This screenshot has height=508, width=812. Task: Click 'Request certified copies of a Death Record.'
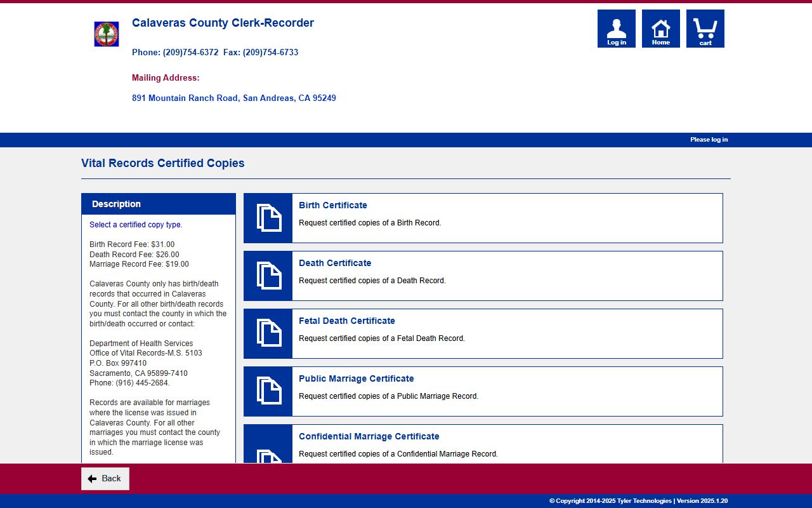(372, 281)
